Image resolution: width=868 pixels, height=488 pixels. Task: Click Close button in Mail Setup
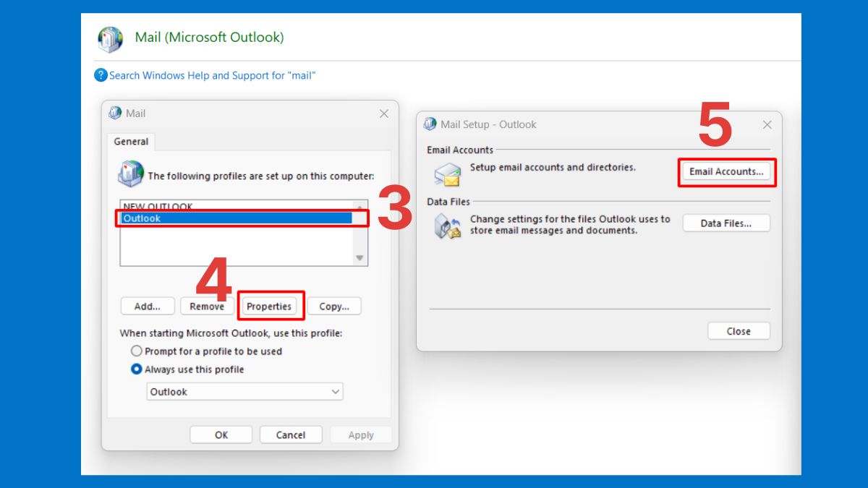pyautogui.click(x=739, y=331)
